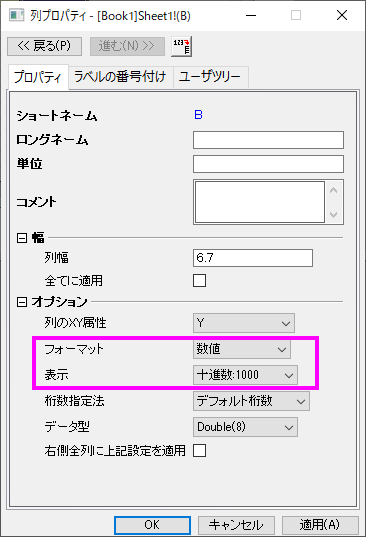This screenshot has height=537, width=366.
Task: Click the numeric format icon button
Action: point(181,46)
